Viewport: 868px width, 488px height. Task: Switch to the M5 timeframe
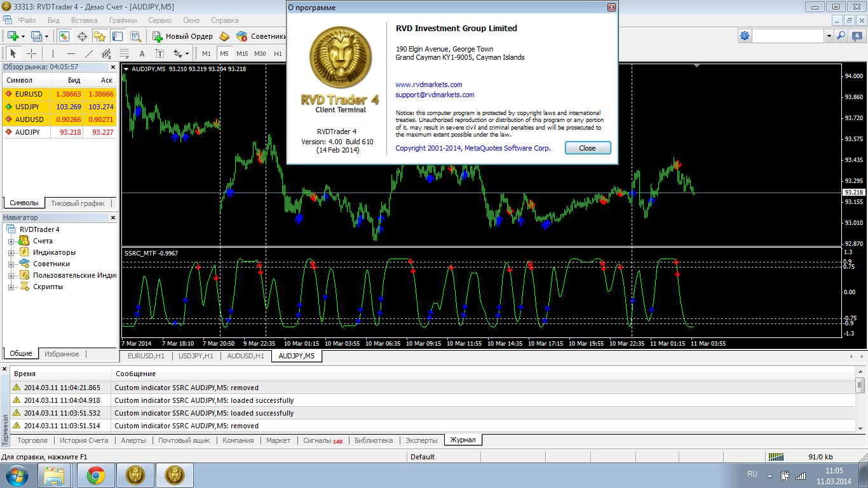pyautogui.click(x=224, y=53)
